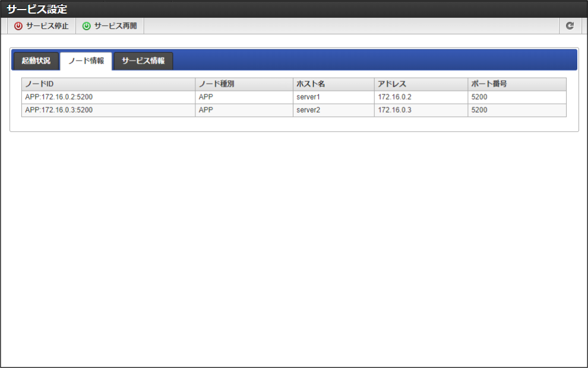Click the ノードID column header
The width and height of the screenshot is (588, 368).
click(108, 84)
